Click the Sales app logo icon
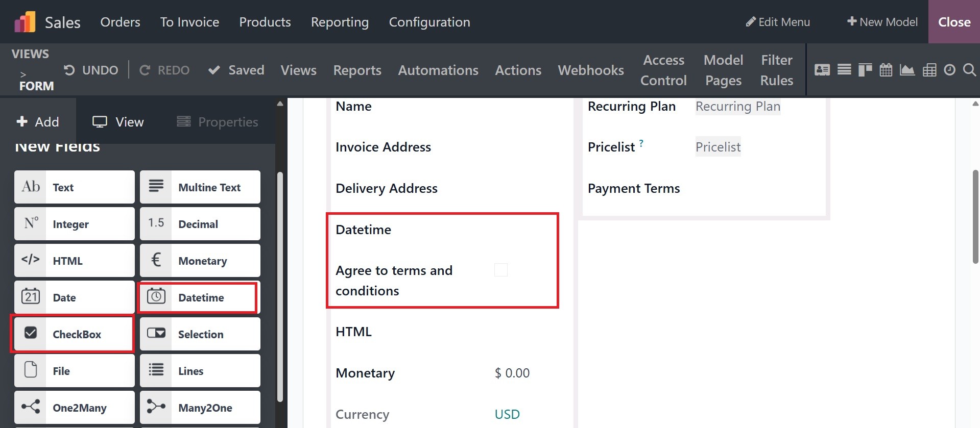The image size is (980, 428). pyautogui.click(x=25, y=22)
